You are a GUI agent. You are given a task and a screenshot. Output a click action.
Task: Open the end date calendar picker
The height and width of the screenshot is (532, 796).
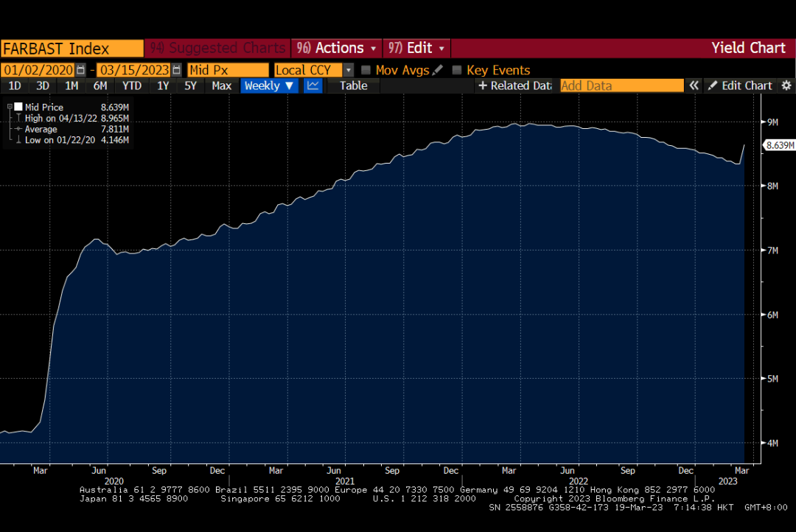(x=176, y=70)
